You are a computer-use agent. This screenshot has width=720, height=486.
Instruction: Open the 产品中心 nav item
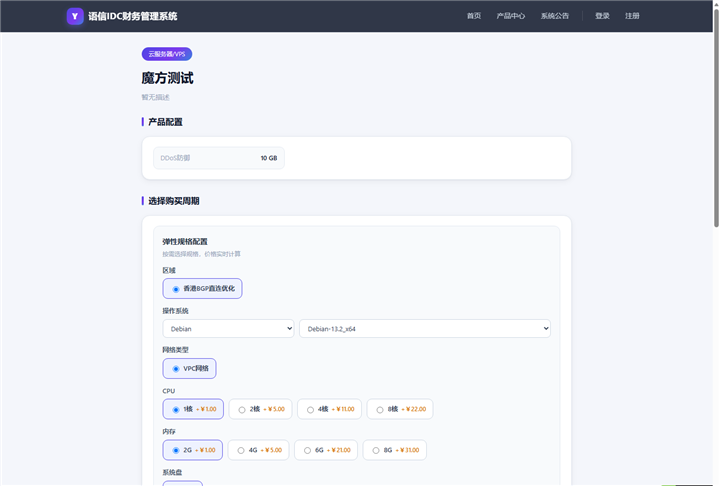click(x=511, y=16)
